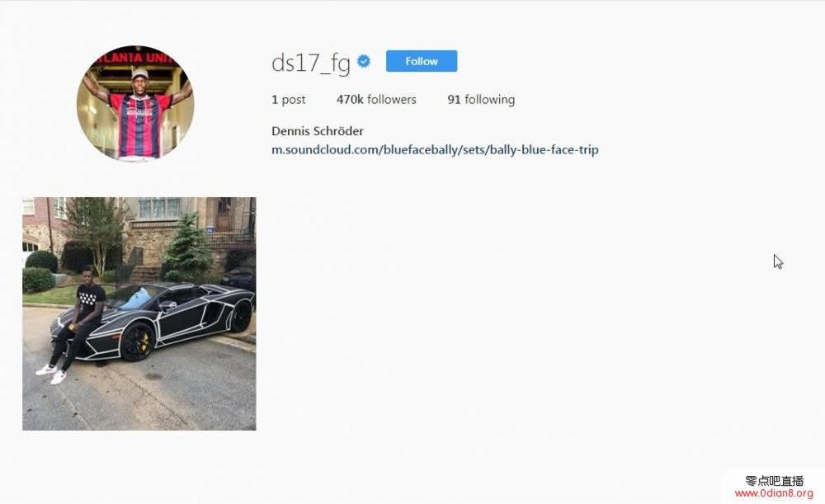This screenshot has width=825, height=504.
Task: Click the evergreen tree behind the car
Action: [187, 246]
